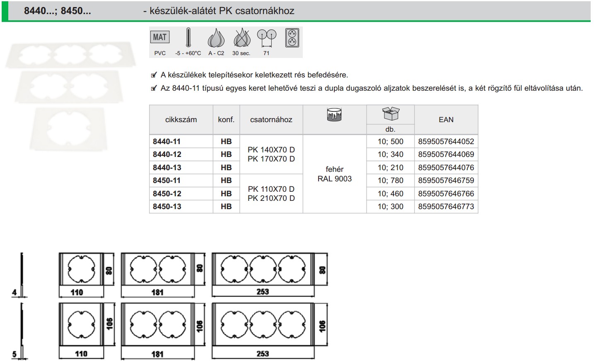
Task: Click the cikkszám column header
Action: (181, 120)
